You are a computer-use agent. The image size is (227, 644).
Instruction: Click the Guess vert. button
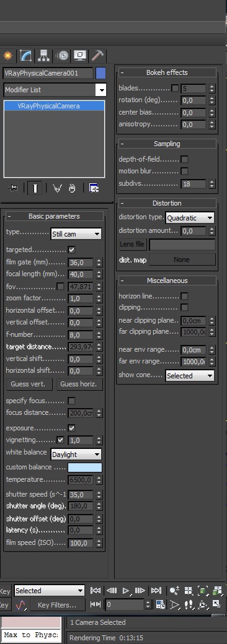[x=30, y=384]
